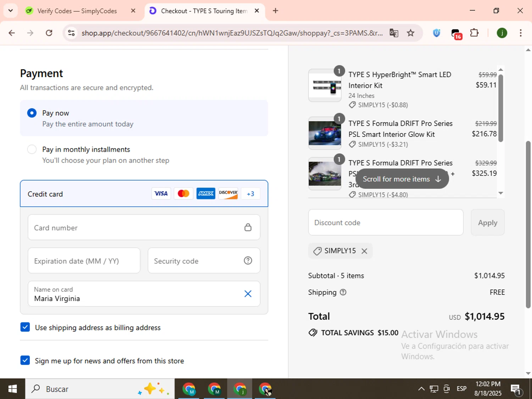The width and height of the screenshot is (532, 399).
Task: Click the lock icon in card number field
Action: 248,227
